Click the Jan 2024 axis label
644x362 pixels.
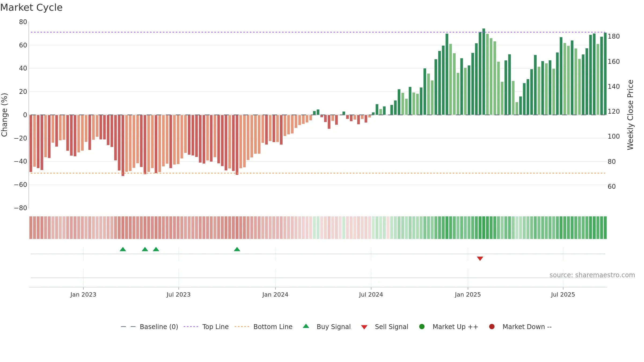(x=275, y=294)
